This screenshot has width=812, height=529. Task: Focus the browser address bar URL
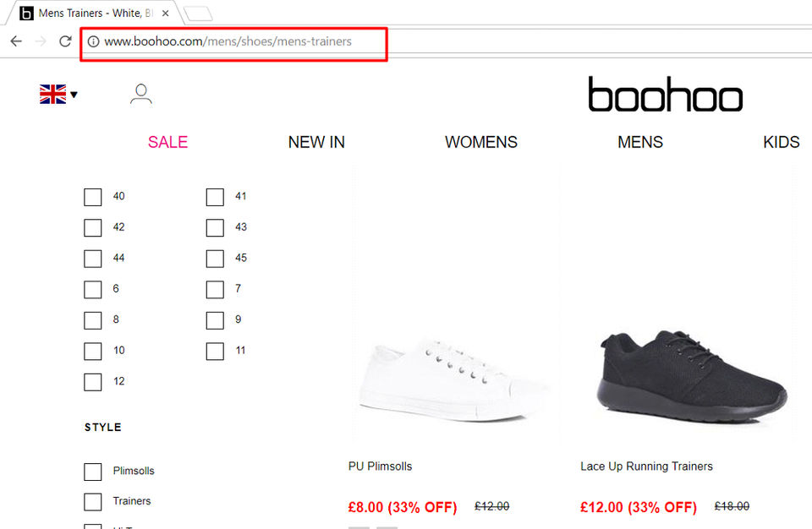tap(228, 41)
